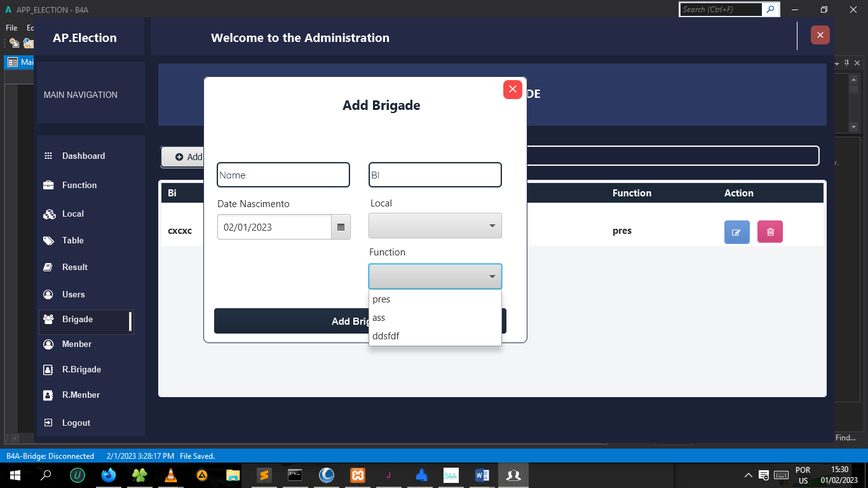Click the 'pres' cell in the table row
The height and width of the screenshot is (488, 868).
point(622,231)
